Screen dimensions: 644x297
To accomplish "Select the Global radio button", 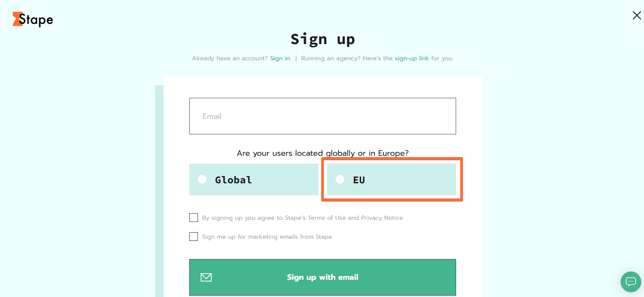I will pos(202,179).
